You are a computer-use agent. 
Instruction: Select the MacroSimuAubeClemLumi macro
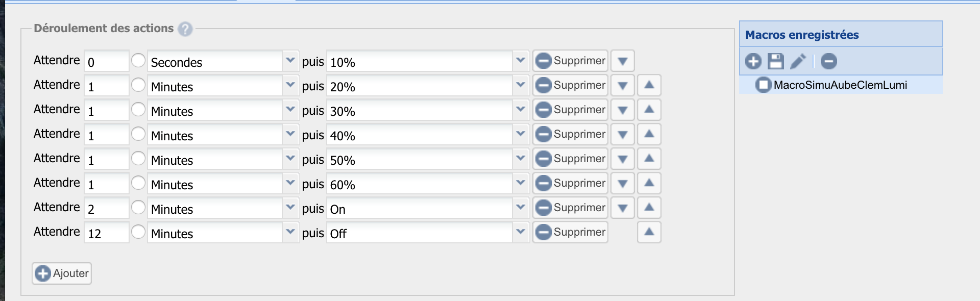(840, 85)
